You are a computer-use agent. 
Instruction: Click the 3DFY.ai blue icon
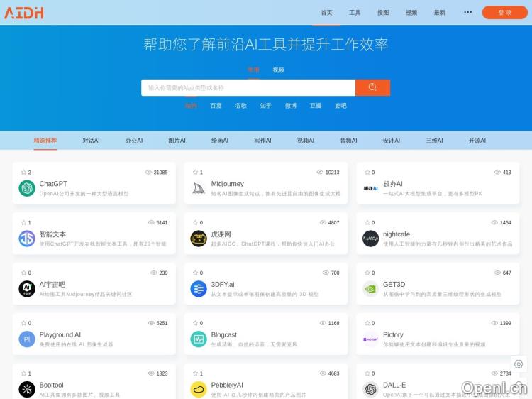click(x=199, y=289)
